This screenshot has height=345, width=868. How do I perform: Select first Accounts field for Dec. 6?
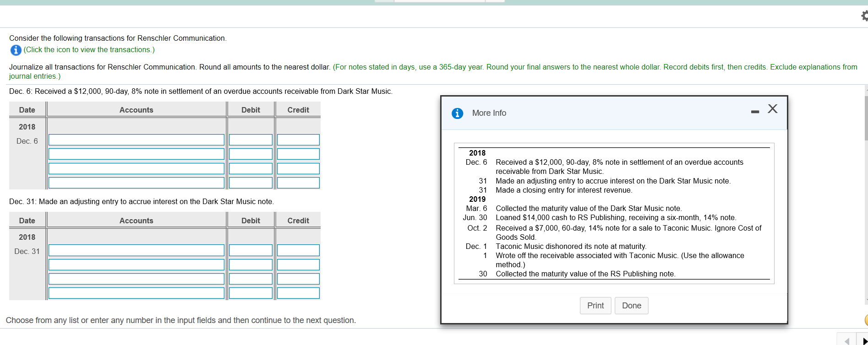click(136, 140)
